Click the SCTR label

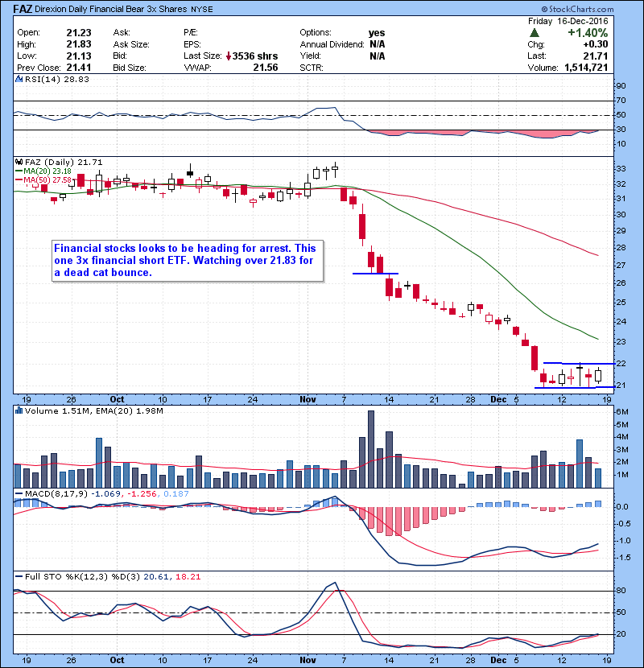[x=312, y=68]
